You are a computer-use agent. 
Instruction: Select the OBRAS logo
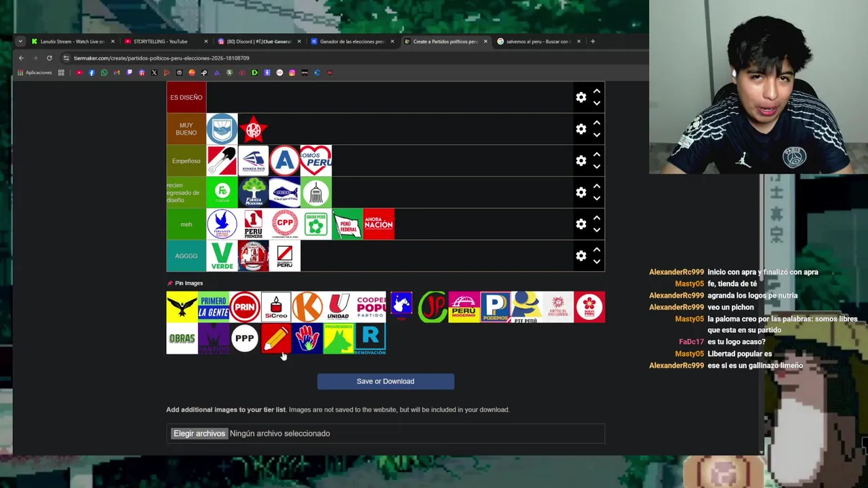point(182,338)
